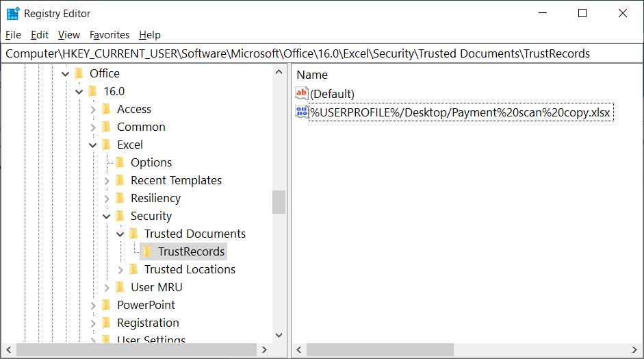Select the TrustRecords key label

192,251
